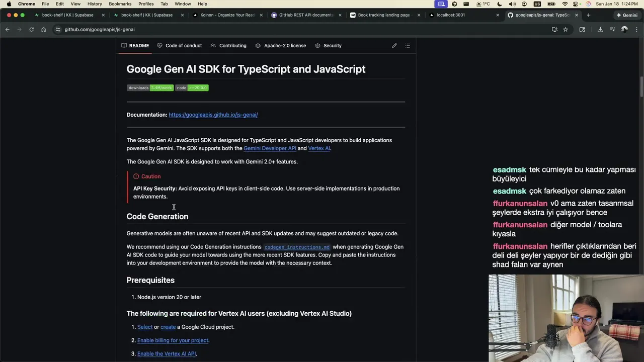Open Siri from the menu bar
The height and width of the screenshot is (362, 644).
[x=588, y=4]
